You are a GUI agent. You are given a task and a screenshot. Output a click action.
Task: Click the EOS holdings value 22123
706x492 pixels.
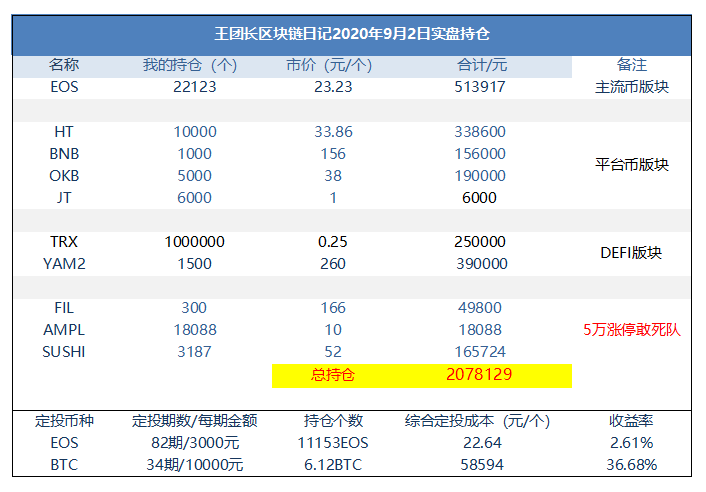pyautogui.click(x=195, y=86)
